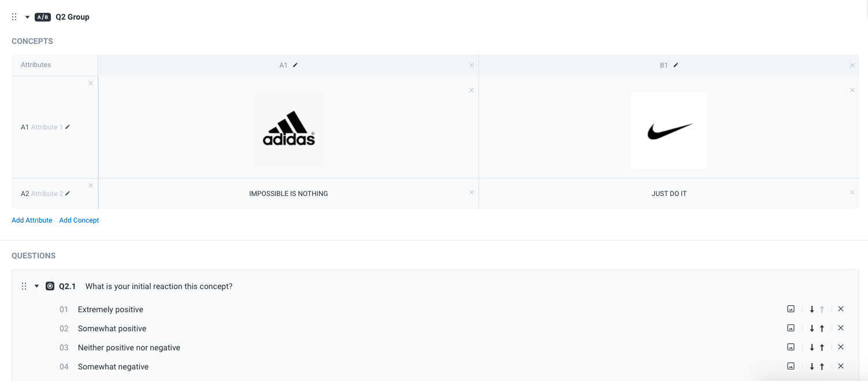Edit the Extremely positive answer text
Screen dimensions: 868x381
pyautogui.click(x=110, y=309)
